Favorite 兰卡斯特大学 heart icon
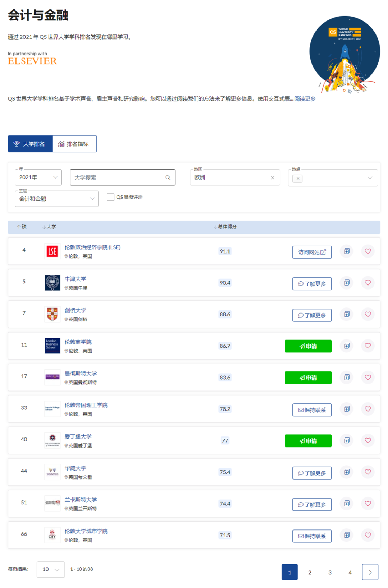388x588 pixels. click(368, 504)
